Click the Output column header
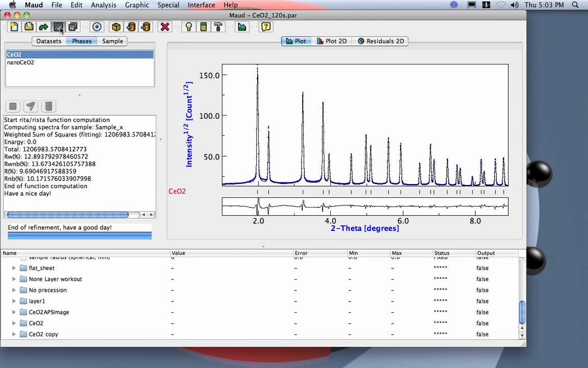The height and width of the screenshot is (368, 588). tap(497, 253)
